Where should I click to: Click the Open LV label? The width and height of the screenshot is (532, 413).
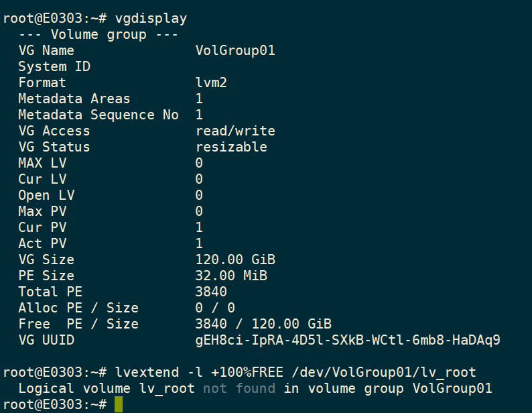(46, 195)
